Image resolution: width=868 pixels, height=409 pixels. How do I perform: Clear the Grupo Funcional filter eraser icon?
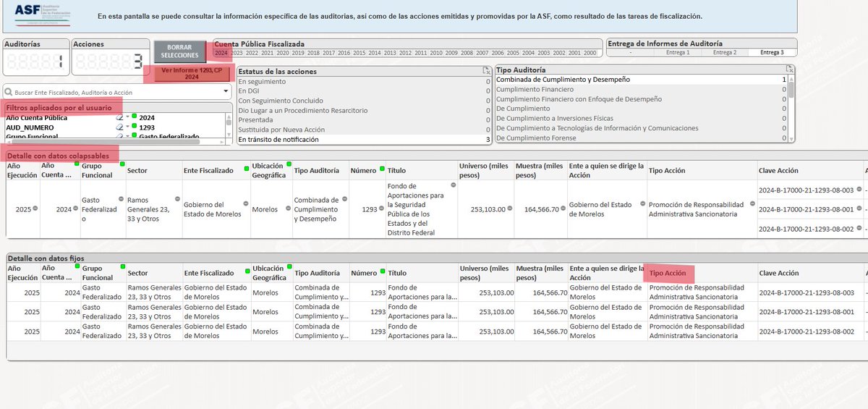[120, 136]
